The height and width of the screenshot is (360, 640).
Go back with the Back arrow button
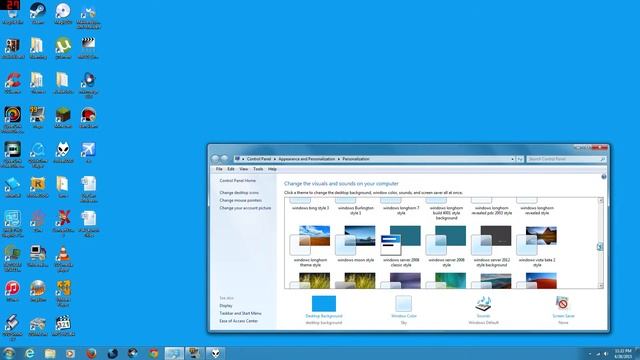click(x=215, y=159)
